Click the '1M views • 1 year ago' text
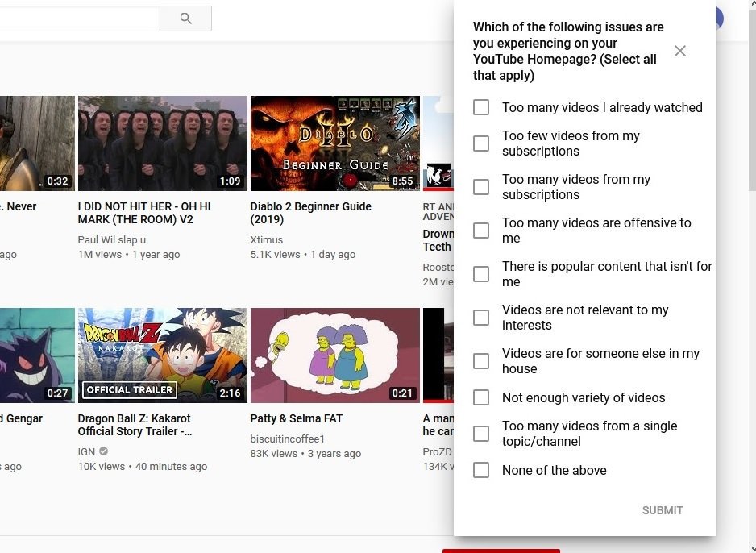The width and height of the screenshot is (756, 553). [x=129, y=255]
